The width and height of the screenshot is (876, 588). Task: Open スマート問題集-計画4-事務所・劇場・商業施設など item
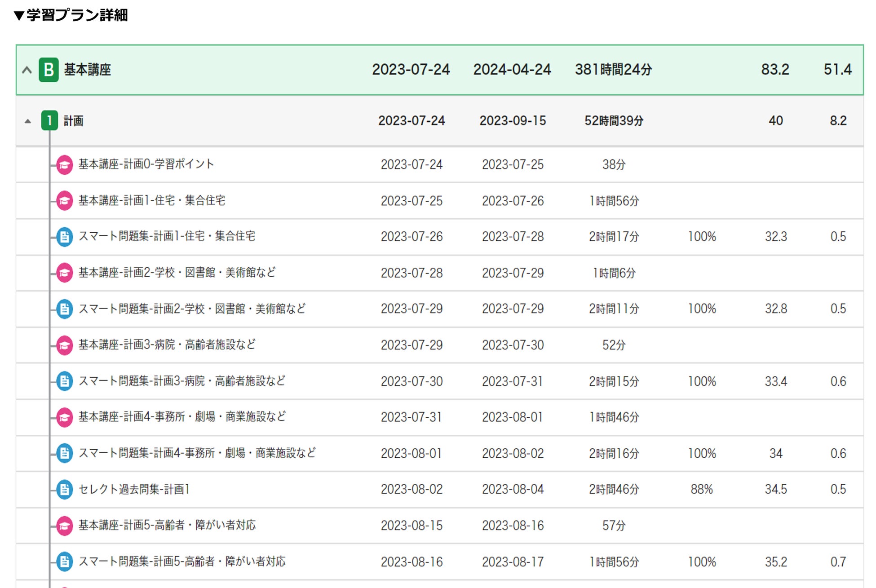click(x=197, y=453)
